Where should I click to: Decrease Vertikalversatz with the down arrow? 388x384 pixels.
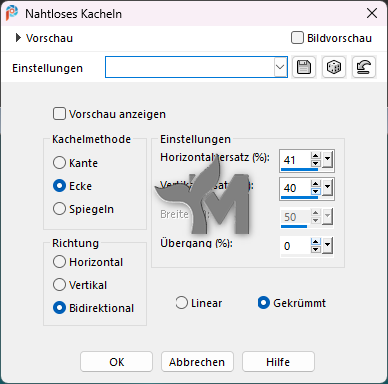pyautogui.click(x=316, y=192)
